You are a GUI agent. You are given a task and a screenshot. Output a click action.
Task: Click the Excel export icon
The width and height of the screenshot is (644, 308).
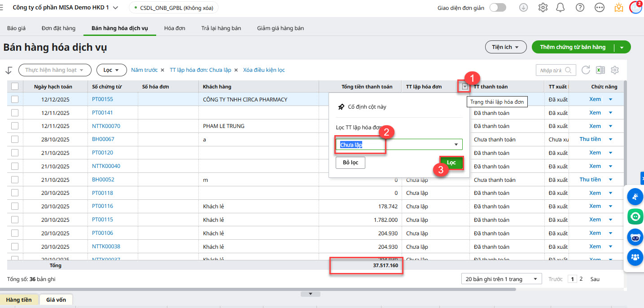pyautogui.click(x=600, y=70)
